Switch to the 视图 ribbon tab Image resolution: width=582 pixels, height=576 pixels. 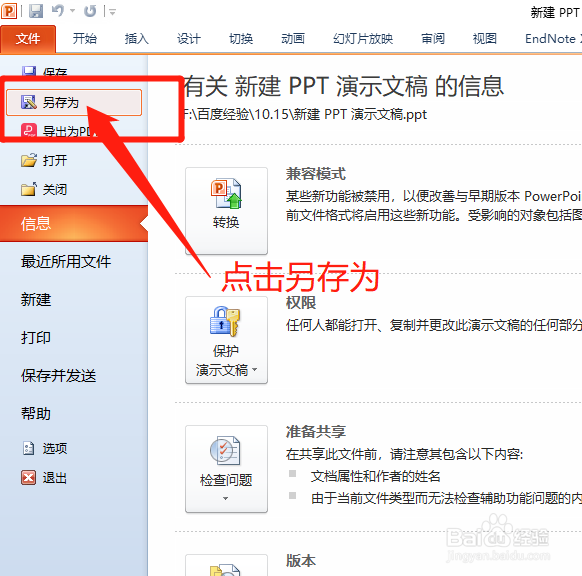[x=485, y=39]
